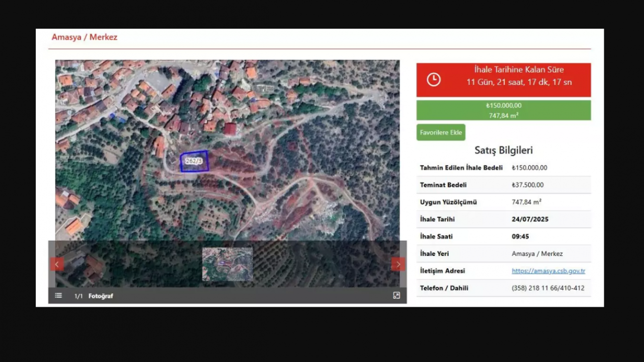
Task: Click the highlighted parcel labeled 262/3
Action: (x=194, y=161)
